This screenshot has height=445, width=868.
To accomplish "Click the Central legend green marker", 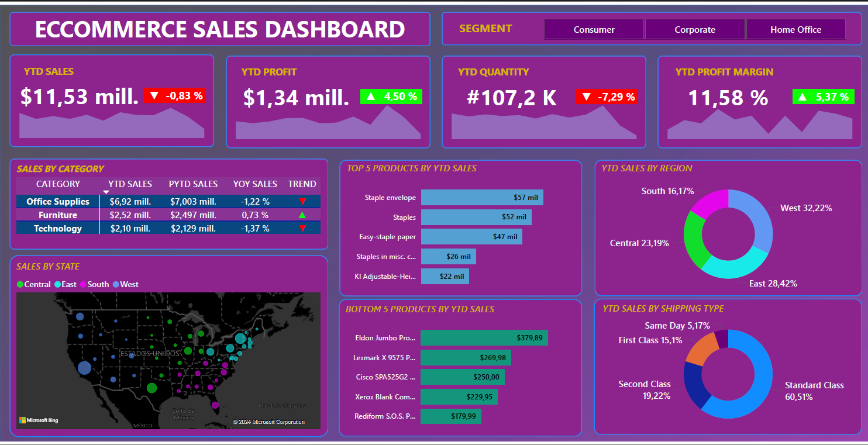I will 20,284.
